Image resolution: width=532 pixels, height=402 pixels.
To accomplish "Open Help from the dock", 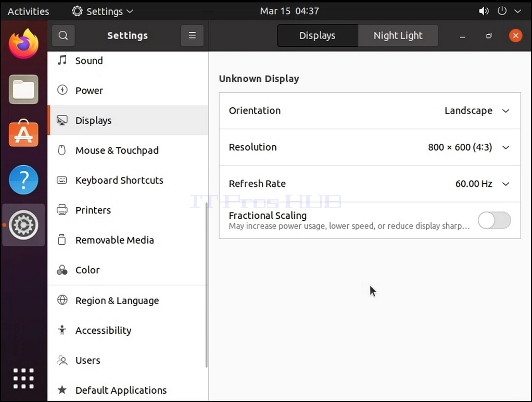I will (x=23, y=180).
